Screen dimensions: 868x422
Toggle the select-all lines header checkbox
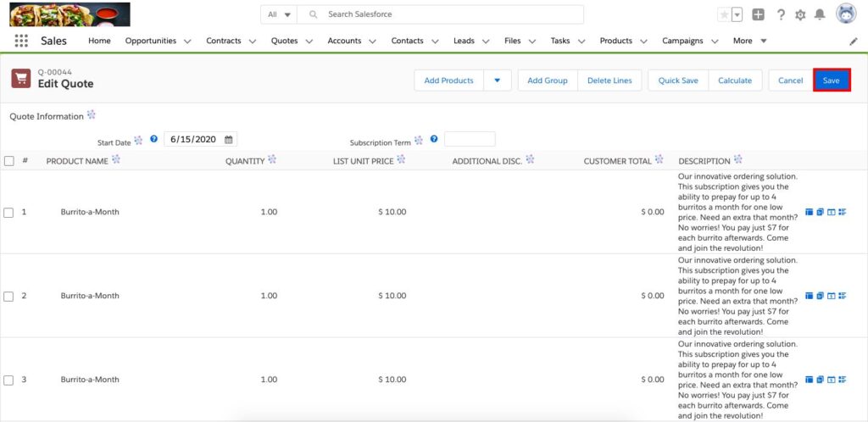click(8, 161)
